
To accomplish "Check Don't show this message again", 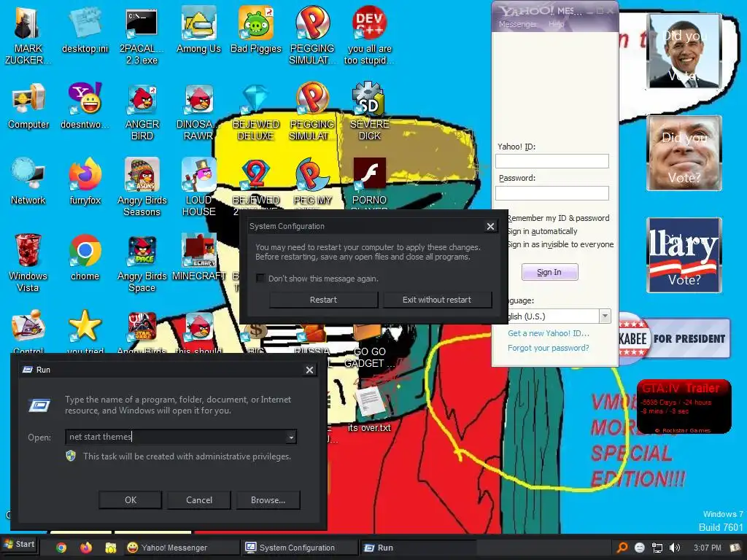I will point(260,278).
